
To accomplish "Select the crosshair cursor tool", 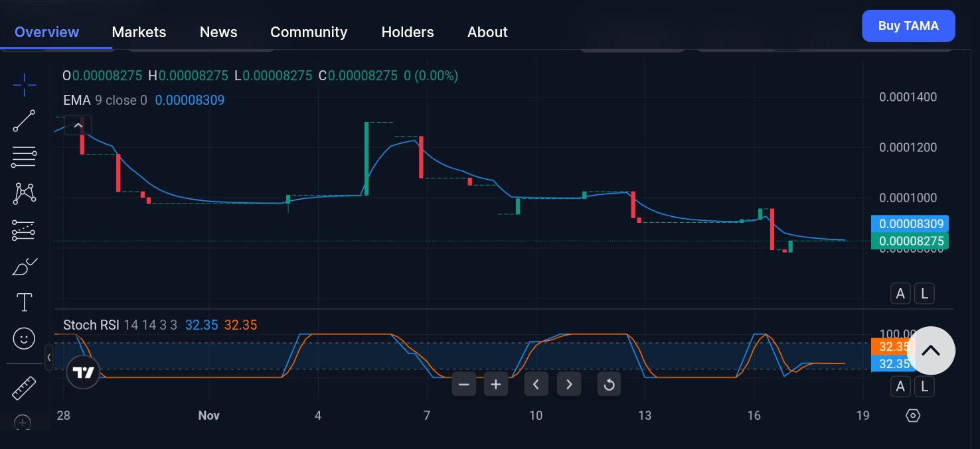I will coord(24,85).
